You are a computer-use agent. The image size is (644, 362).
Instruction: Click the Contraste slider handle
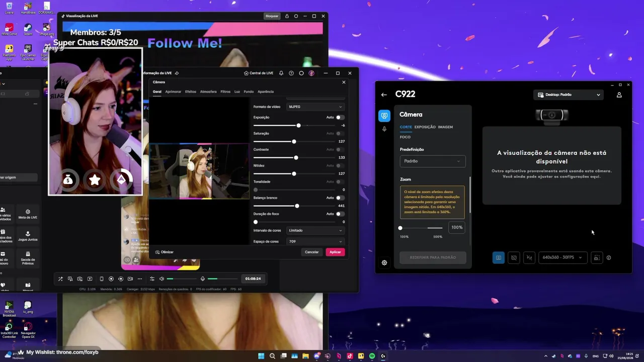296,157
